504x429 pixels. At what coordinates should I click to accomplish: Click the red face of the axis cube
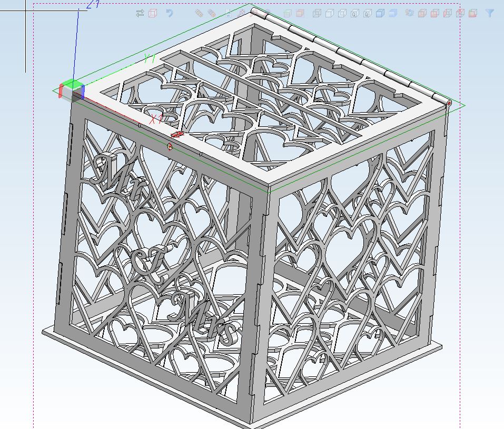pos(61,91)
